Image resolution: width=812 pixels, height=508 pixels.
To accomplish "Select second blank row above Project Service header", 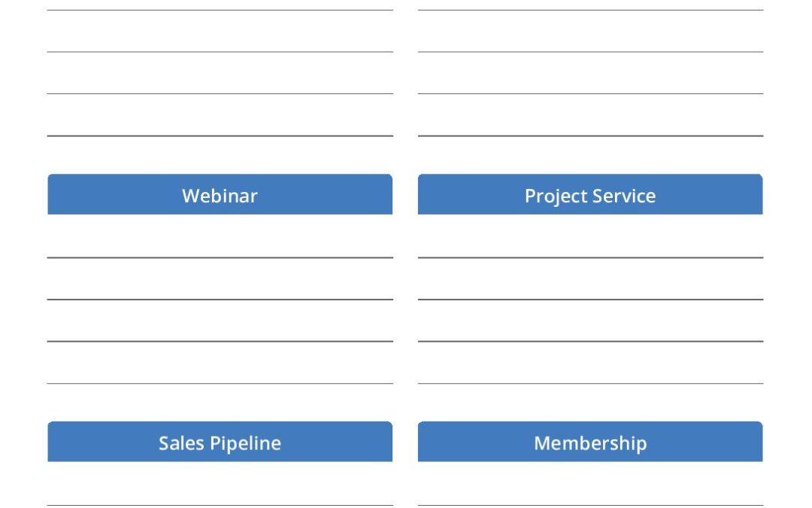I will [x=590, y=74].
